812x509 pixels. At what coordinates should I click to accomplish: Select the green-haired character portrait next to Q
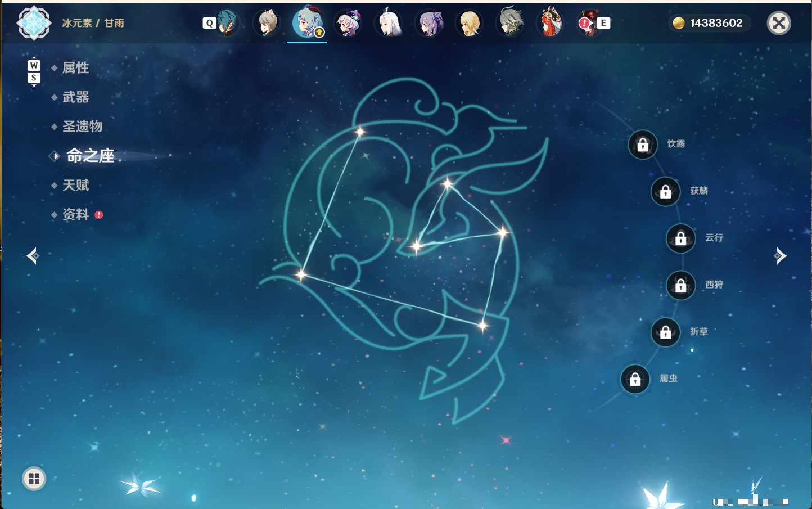[227, 23]
